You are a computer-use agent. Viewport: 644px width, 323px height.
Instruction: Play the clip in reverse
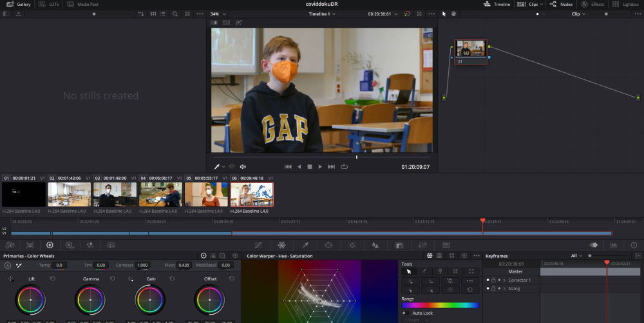point(299,167)
